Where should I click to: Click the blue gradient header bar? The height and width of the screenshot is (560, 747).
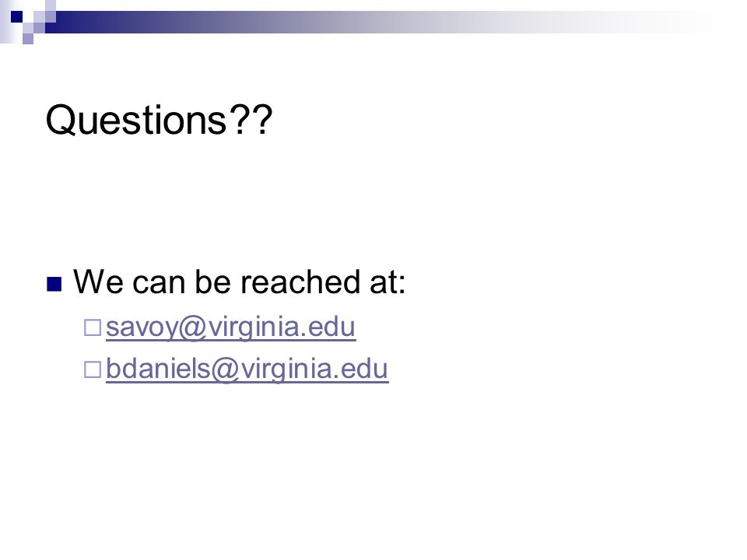tap(381, 22)
